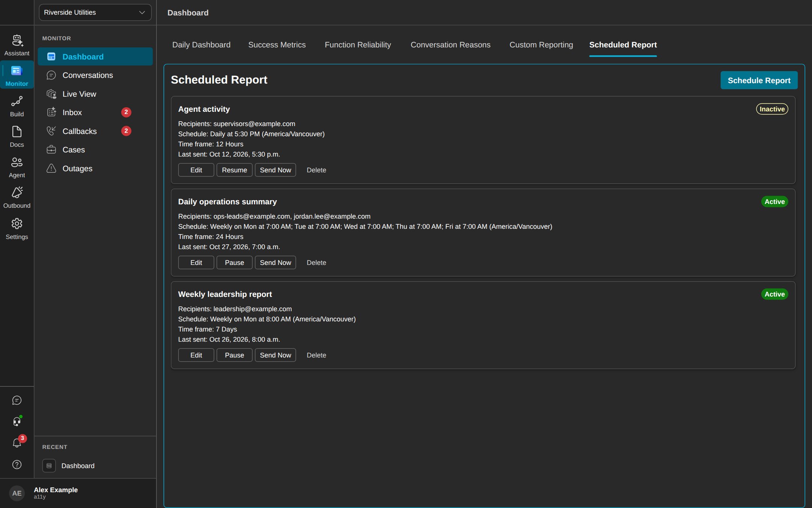
Task: Delete the Weekly leadership report
Action: click(x=317, y=355)
